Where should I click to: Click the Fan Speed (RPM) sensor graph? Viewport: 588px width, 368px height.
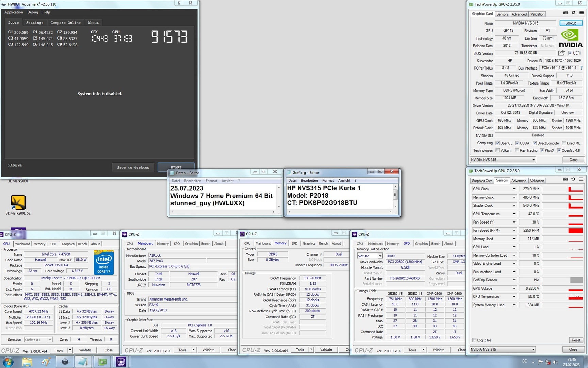(x=562, y=230)
